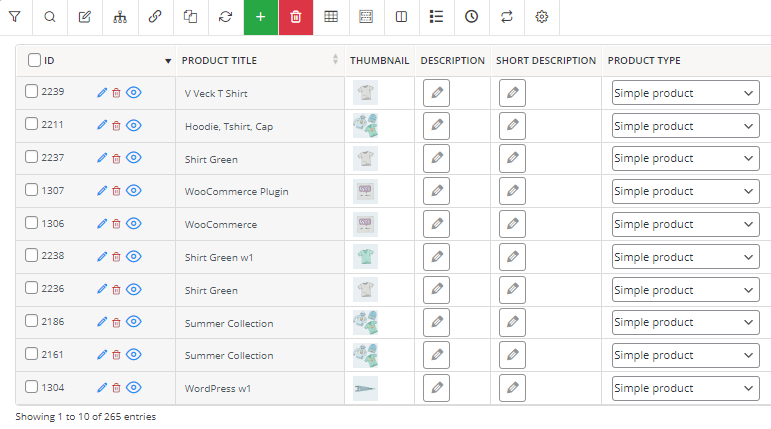Edit short description of Shirt Green w1
The image size is (771, 429).
click(x=512, y=257)
